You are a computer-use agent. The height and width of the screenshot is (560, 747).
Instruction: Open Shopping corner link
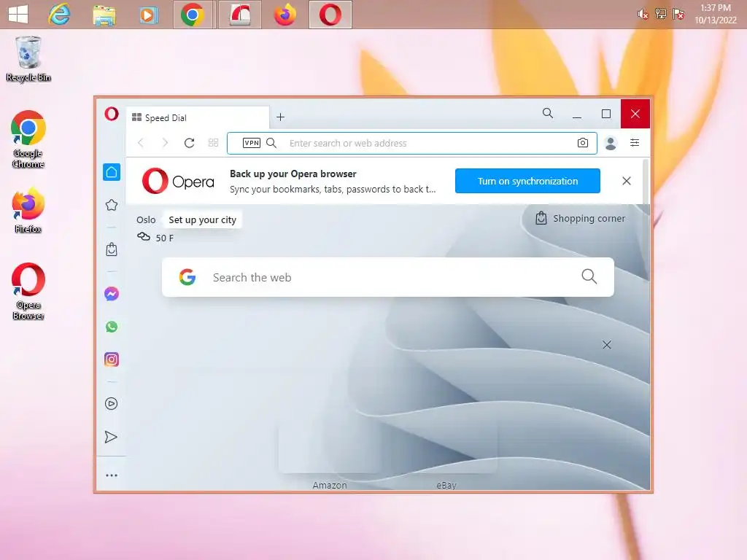coord(580,219)
